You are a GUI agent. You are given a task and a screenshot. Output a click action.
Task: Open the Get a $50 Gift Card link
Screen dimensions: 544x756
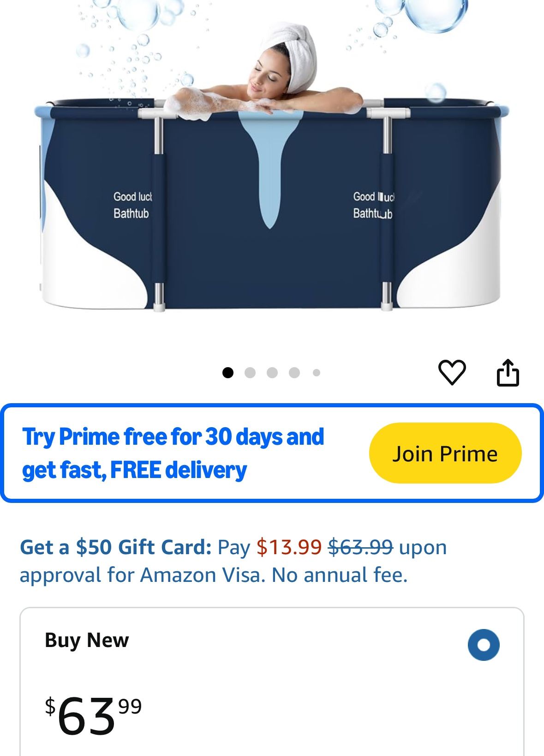116,547
